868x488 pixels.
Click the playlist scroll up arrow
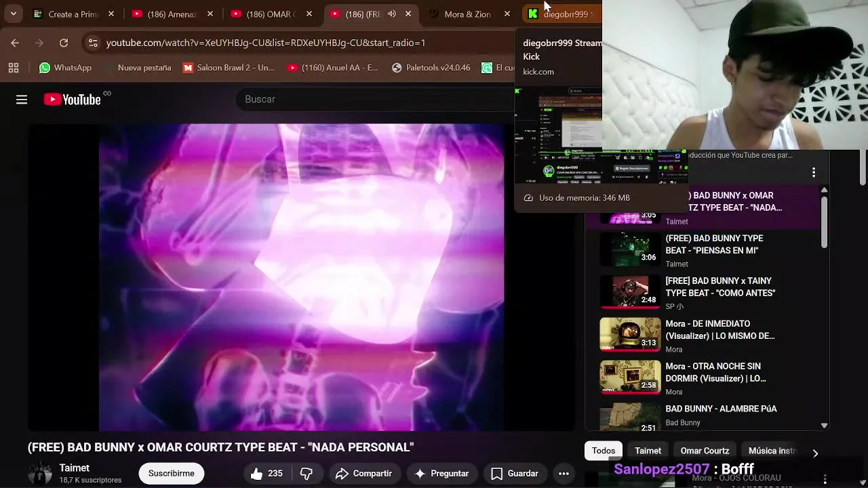[x=824, y=190]
